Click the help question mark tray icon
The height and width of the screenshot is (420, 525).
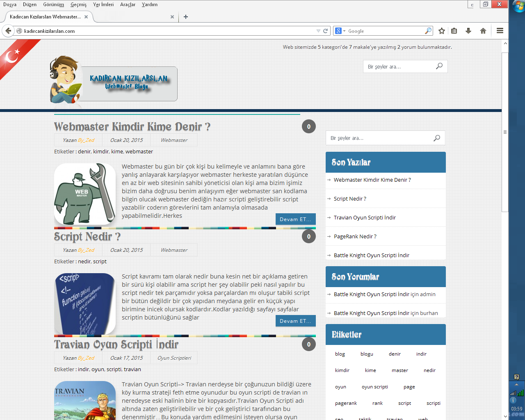click(x=516, y=377)
